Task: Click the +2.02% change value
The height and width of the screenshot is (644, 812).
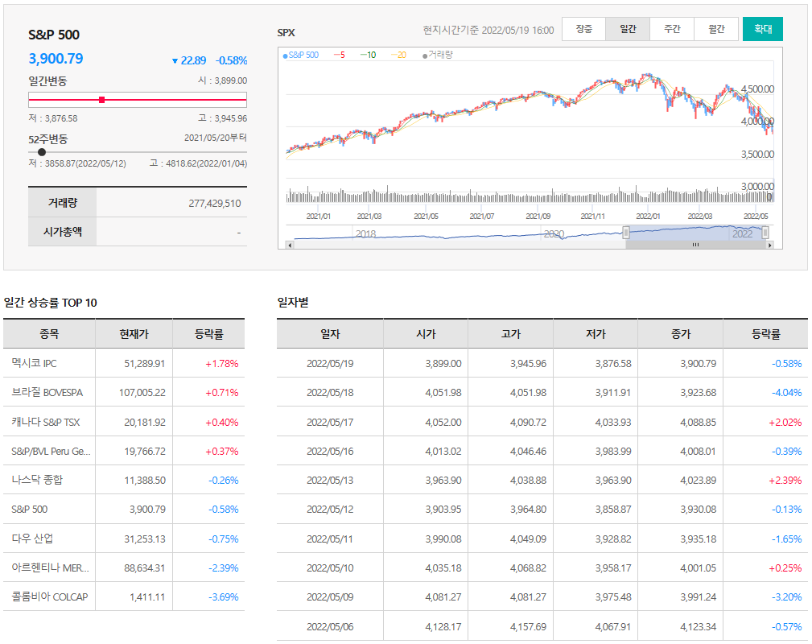Action: point(785,423)
